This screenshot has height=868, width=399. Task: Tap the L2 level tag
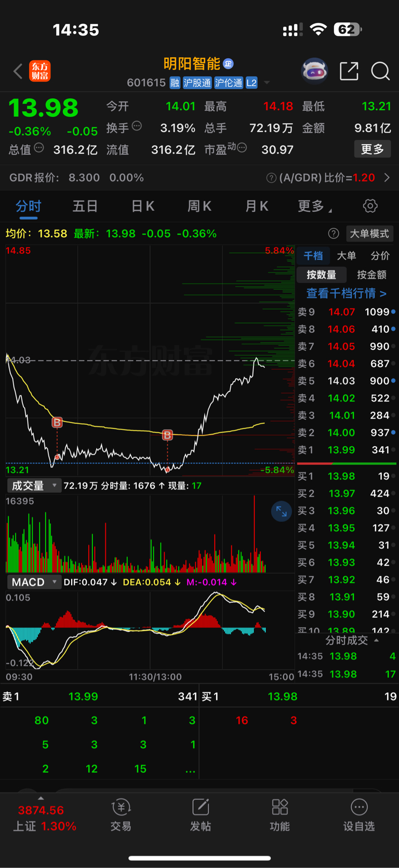[x=251, y=83]
